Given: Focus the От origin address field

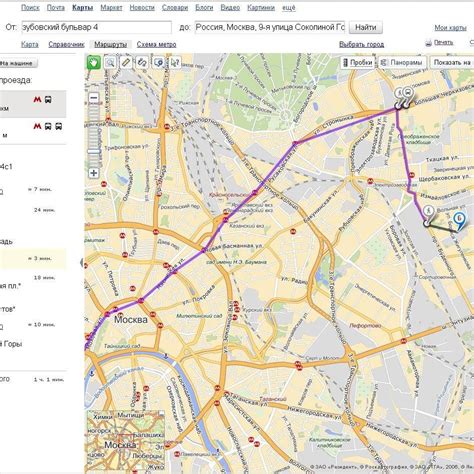Looking at the screenshot, I should pyautogui.click(x=97, y=27).
